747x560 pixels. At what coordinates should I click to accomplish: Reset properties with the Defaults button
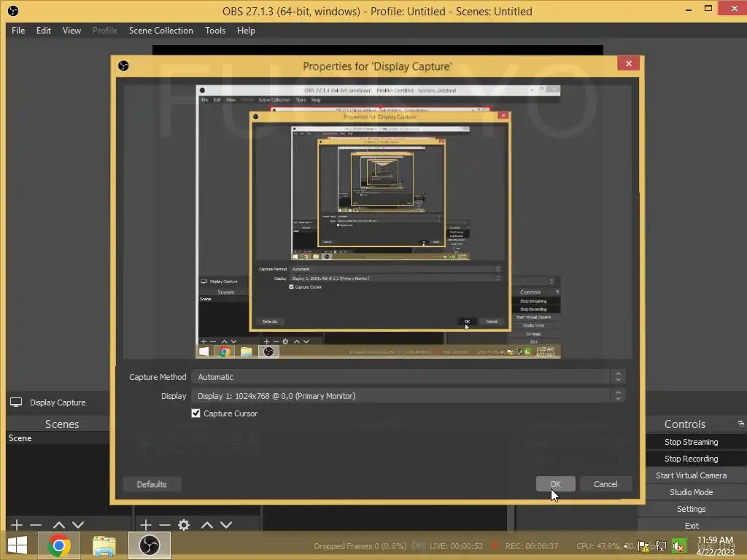point(152,484)
